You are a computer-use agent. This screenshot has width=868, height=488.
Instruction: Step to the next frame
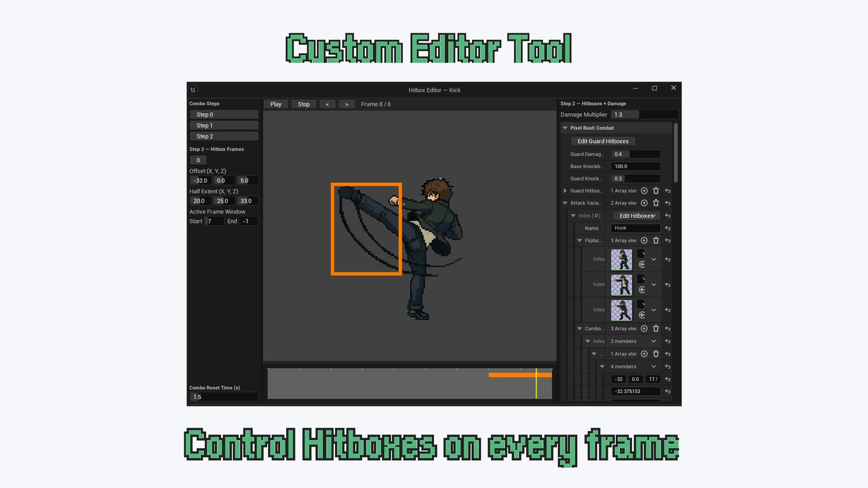tap(347, 104)
